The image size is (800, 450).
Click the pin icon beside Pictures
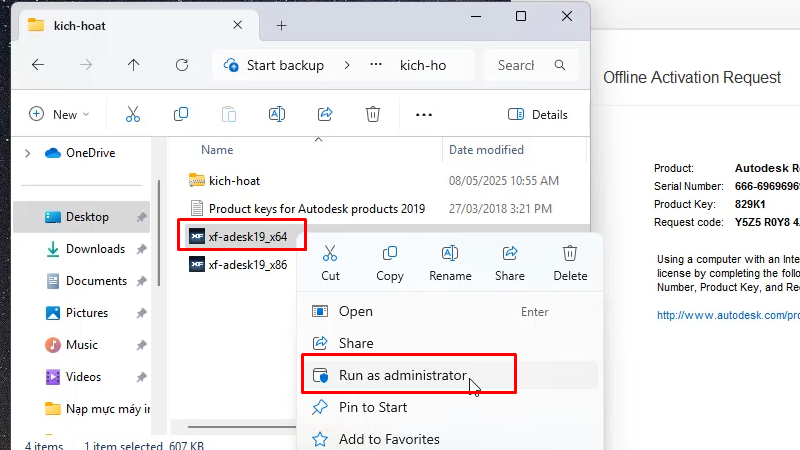pyautogui.click(x=141, y=313)
